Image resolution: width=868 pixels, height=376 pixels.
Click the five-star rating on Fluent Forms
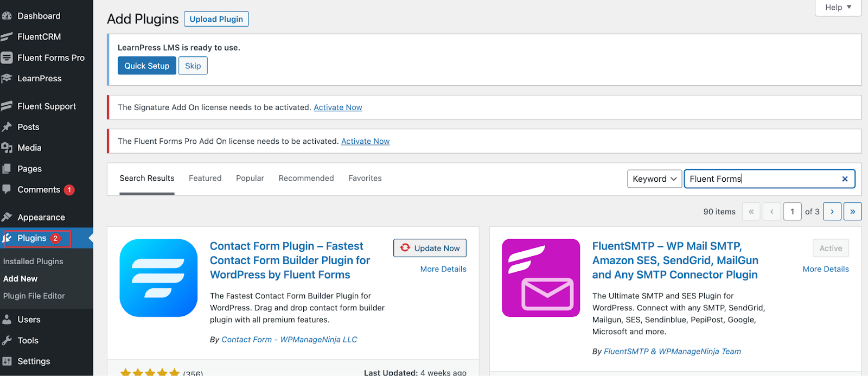click(150, 372)
